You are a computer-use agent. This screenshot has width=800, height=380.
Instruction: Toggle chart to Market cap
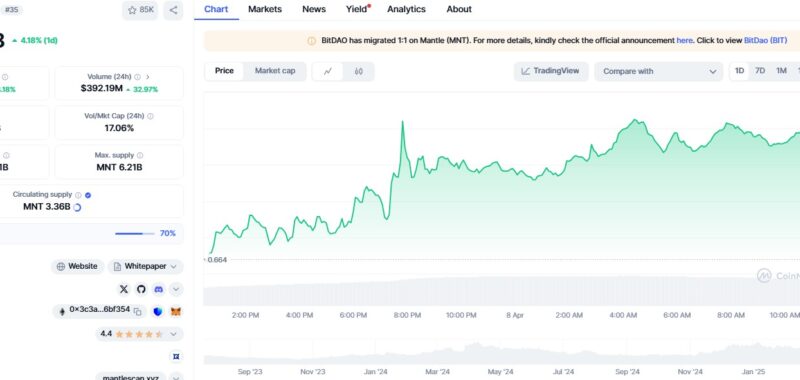pos(275,71)
